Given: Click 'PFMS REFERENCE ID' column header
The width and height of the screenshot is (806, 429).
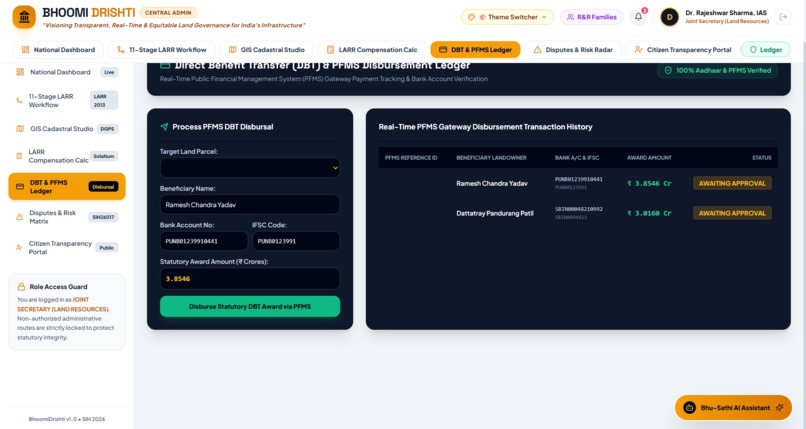Looking at the screenshot, I should [x=411, y=158].
